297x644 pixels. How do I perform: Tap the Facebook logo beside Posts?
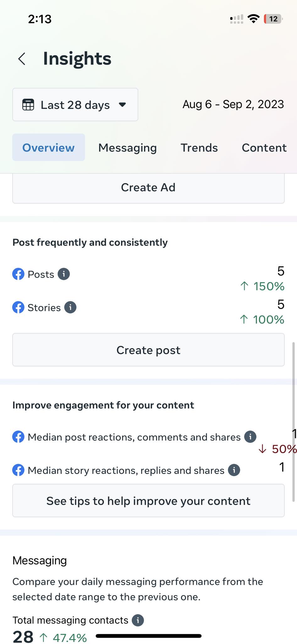(18, 274)
